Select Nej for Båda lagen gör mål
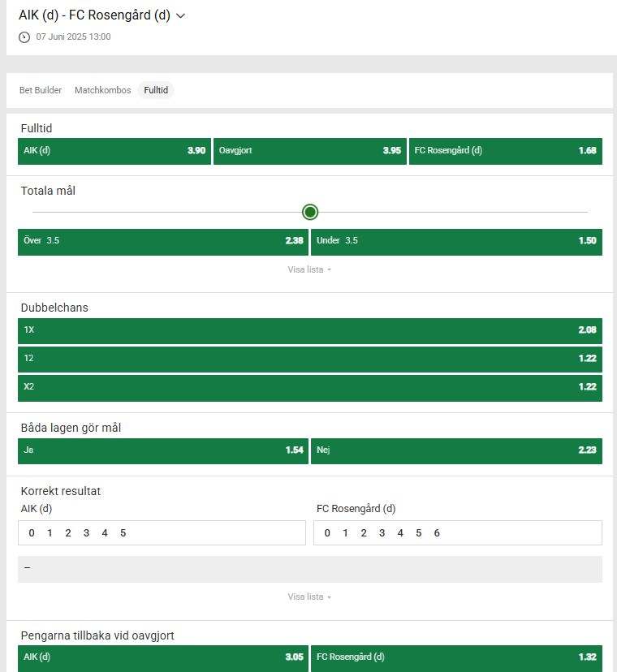617x672 pixels. click(x=456, y=450)
